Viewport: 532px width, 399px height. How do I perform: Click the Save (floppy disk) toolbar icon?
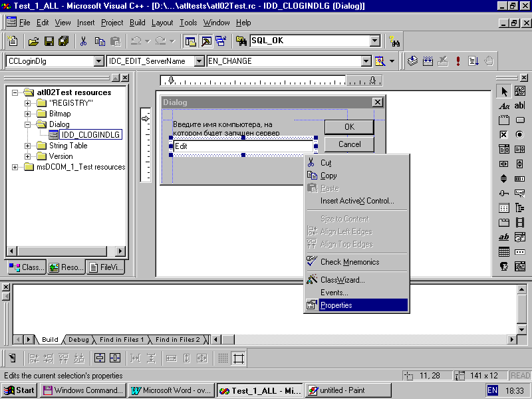pos(49,41)
